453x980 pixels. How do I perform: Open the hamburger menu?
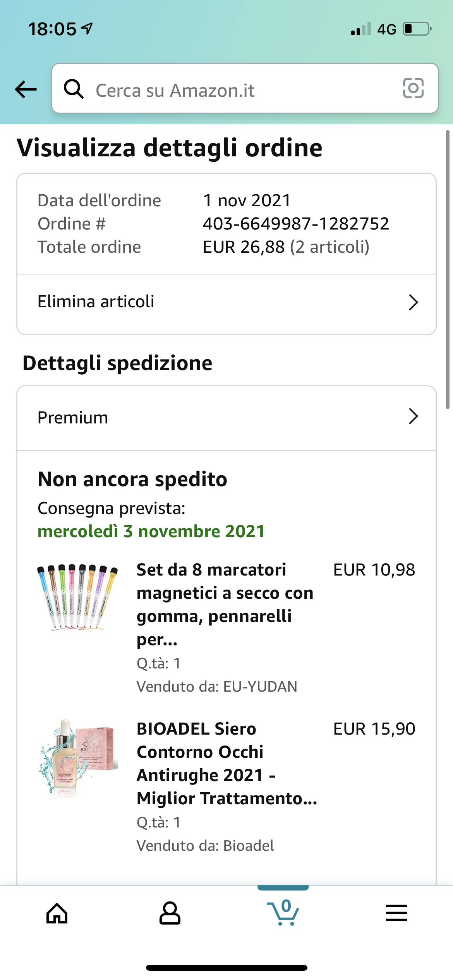396,913
